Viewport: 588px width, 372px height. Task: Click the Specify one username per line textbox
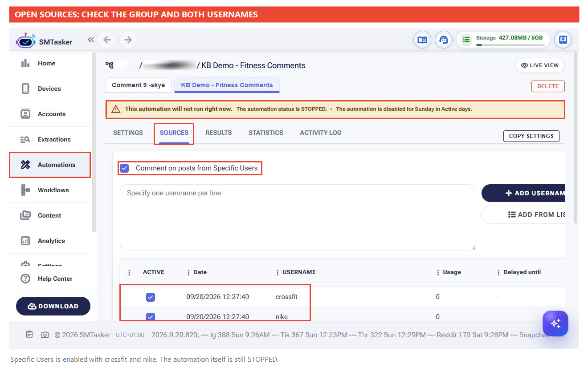click(x=298, y=218)
